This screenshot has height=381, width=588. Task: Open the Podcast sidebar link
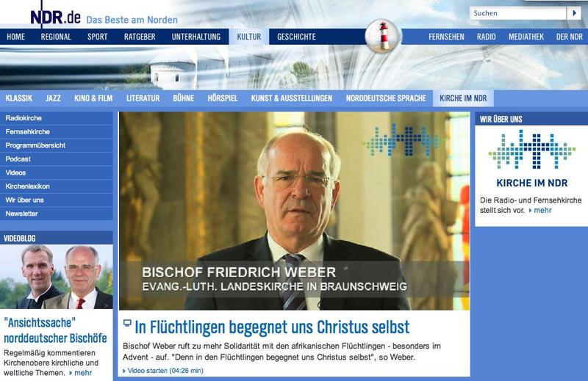18,159
